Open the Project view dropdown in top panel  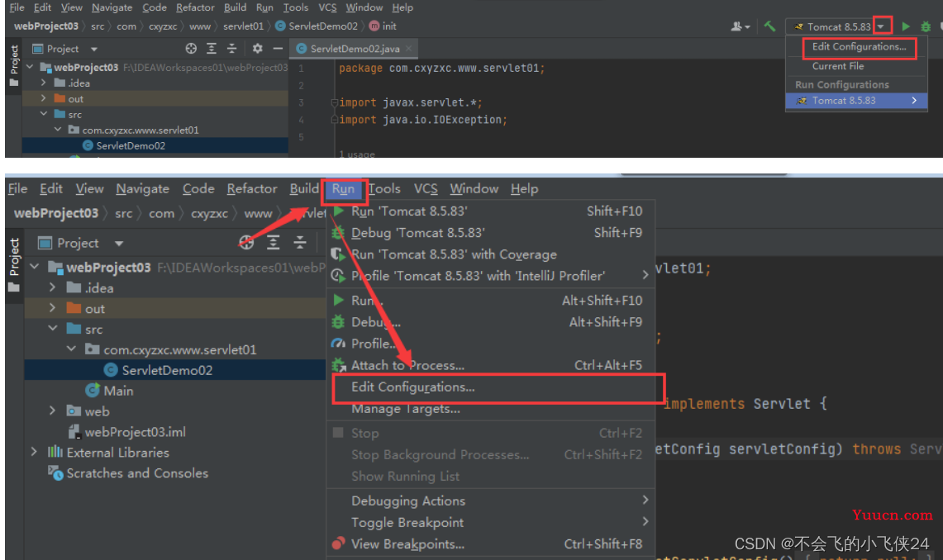pos(94,50)
